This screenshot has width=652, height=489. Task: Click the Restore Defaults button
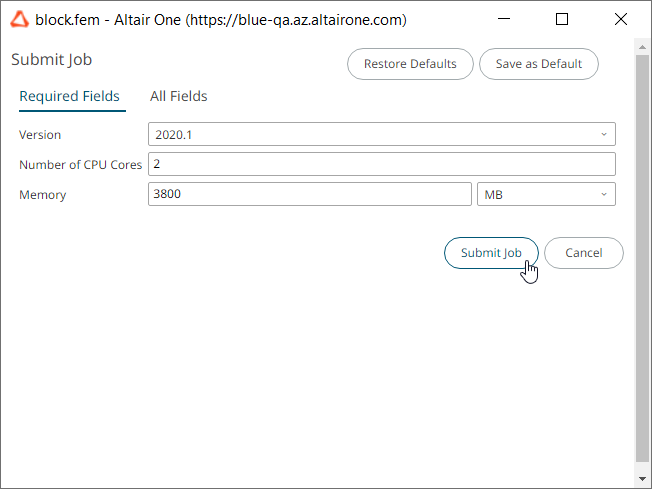point(410,64)
